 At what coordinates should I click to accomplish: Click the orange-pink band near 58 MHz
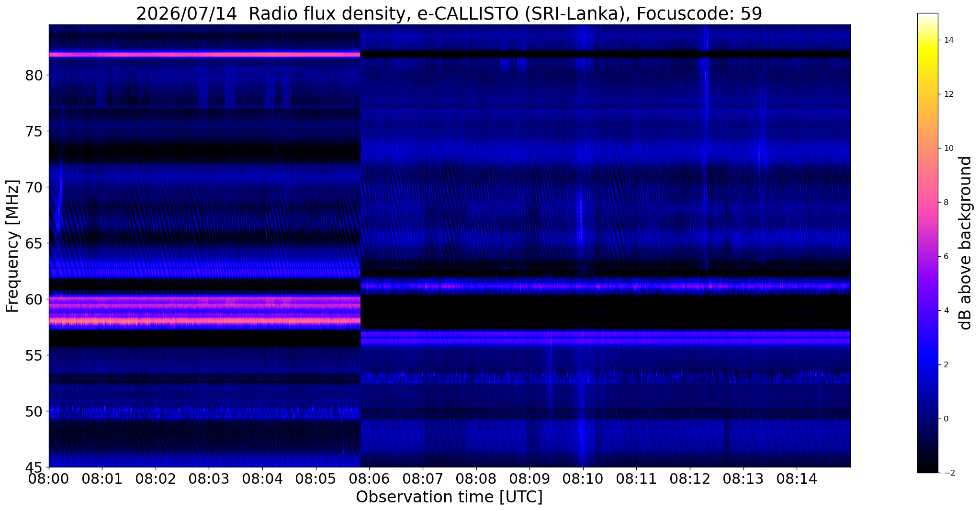pyautogui.click(x=204, y=321)
